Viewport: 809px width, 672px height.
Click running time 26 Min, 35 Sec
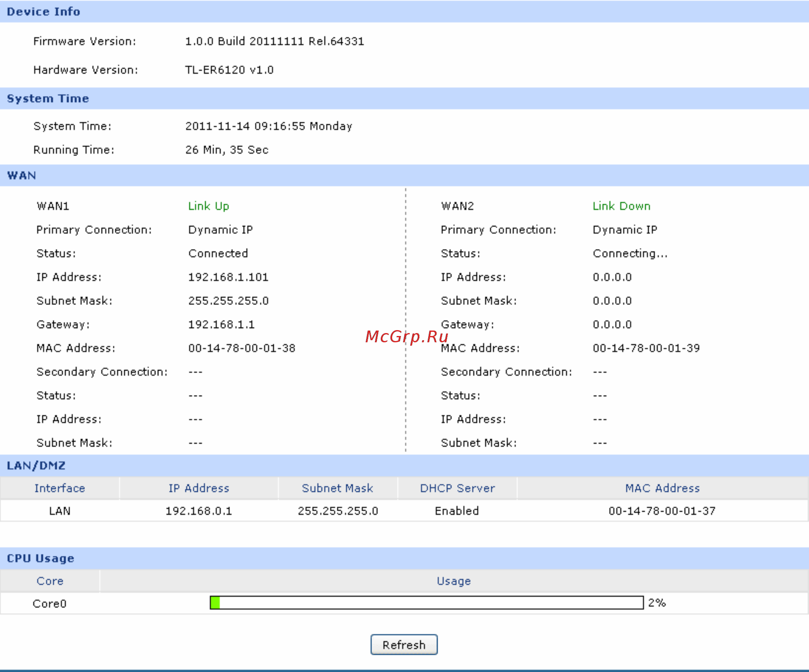pos(227,150)
